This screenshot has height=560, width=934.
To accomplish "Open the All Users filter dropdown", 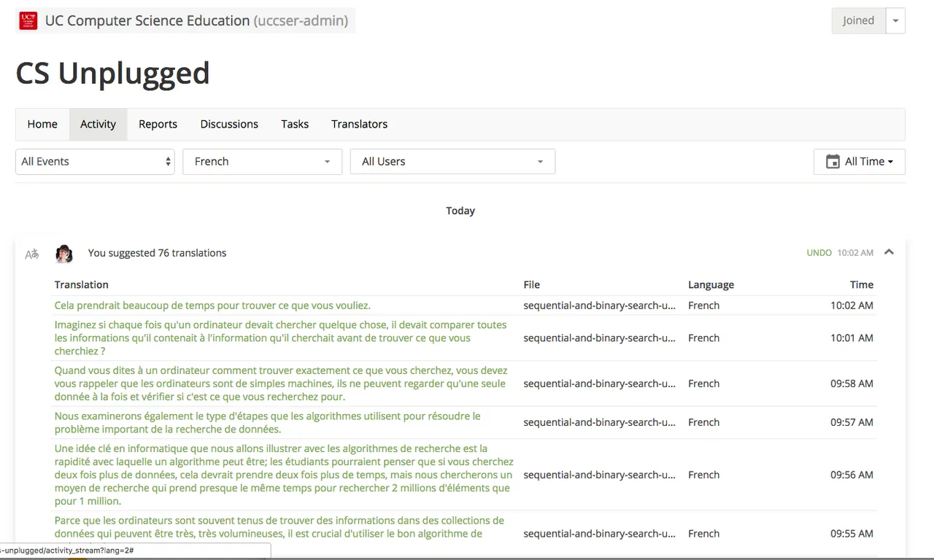I will tap(452, 162).
